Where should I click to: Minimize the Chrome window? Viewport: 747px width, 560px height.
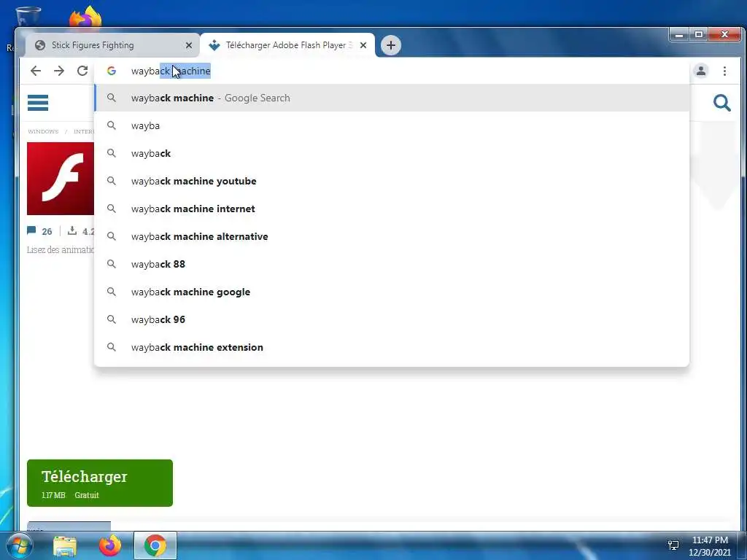[680, 35]
